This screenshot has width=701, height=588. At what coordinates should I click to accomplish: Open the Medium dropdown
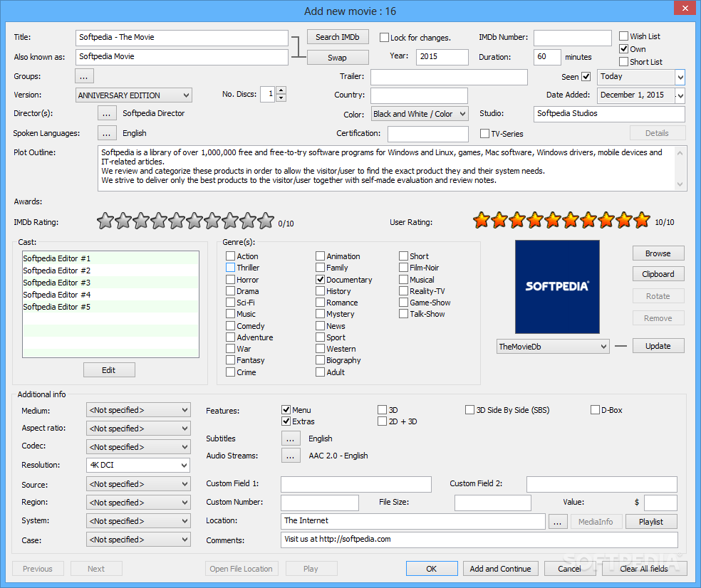point(138,410)
